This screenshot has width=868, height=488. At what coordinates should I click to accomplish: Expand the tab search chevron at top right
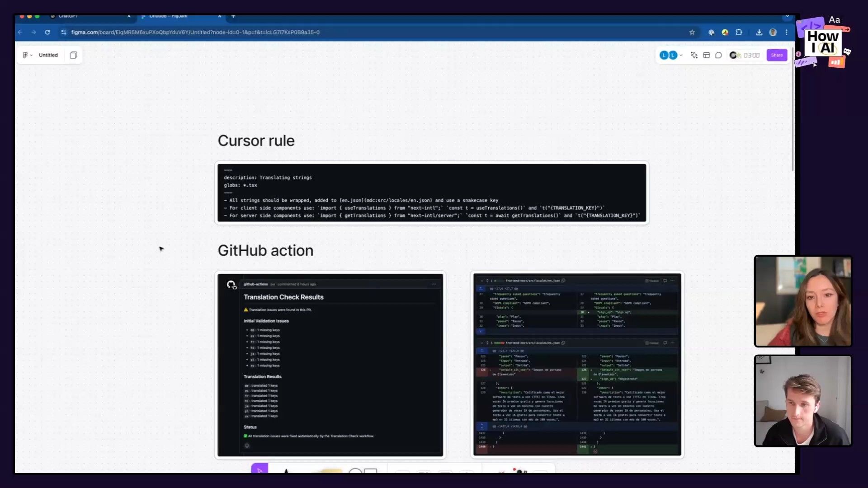point(787,17)
